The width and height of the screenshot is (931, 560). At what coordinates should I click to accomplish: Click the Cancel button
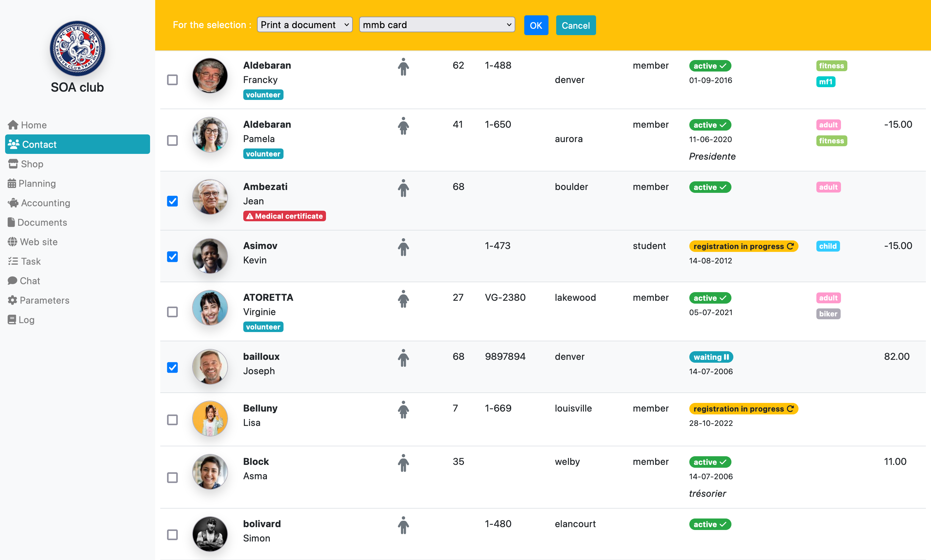(x=576, y=25)
